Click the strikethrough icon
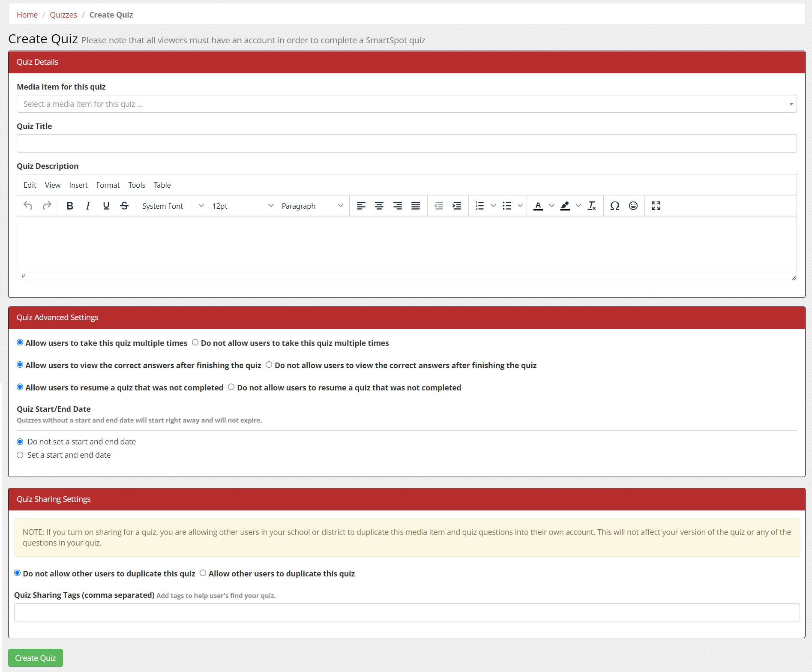This screenshot has width=812, height=672. tap(124, 206)
